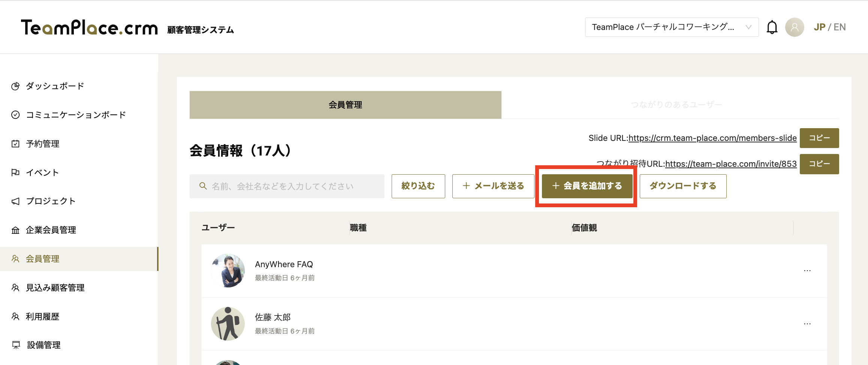Open ダッシュボード in sidebar
This screenshot has height=365, width=868.
[x=55, y=86]
